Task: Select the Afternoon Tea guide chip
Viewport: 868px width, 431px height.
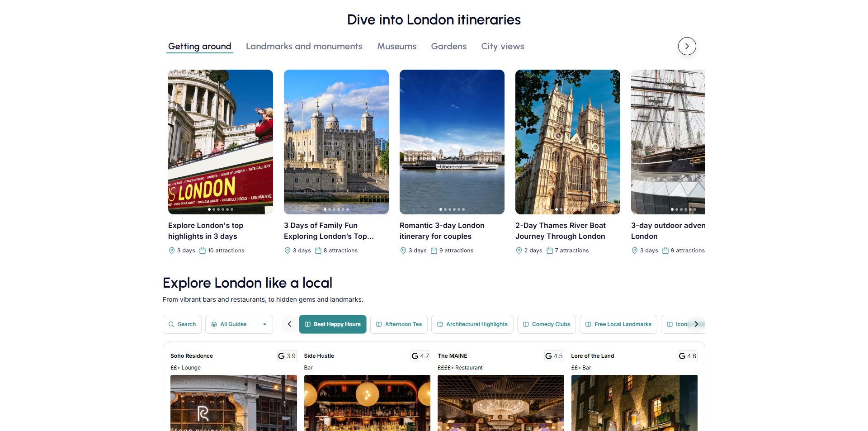Action: [399, 324]
